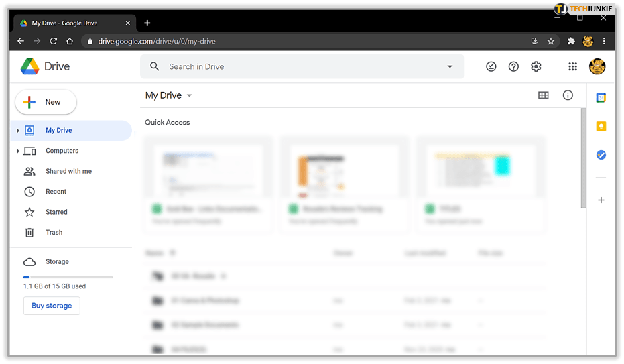Click the ready for offline checkmark icon
Viewport: 624px width, 364px height.
(x=491, y=66)
